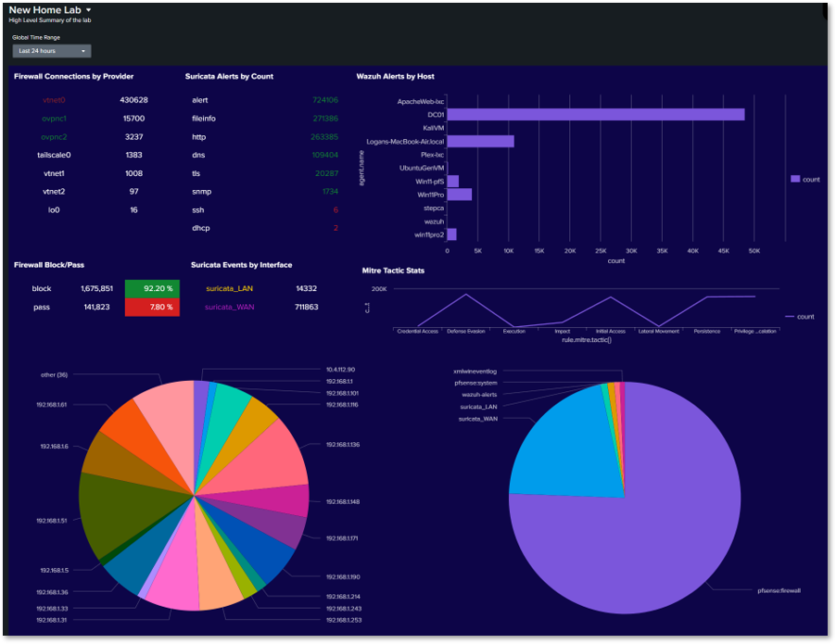
Task: Click vtnet0 in Firewall Connections by Provider
Action: (x=53, y=100)
